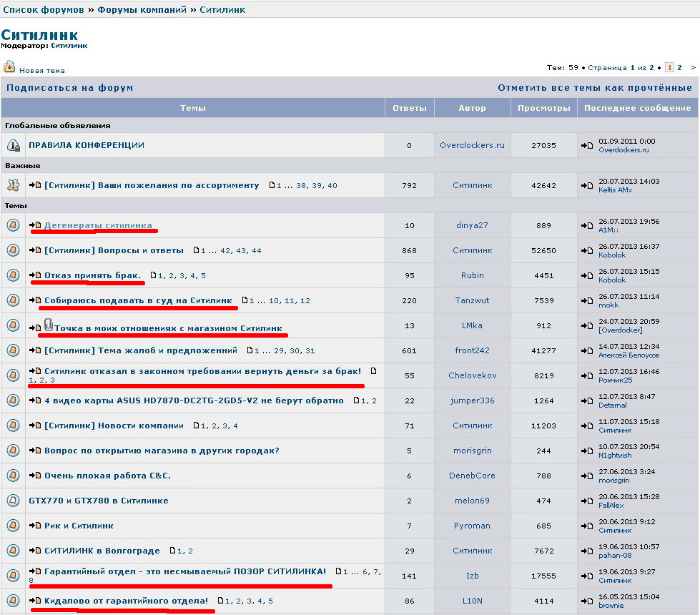Open page 5 of Отказ принять брак

click(x=203, y=275)
